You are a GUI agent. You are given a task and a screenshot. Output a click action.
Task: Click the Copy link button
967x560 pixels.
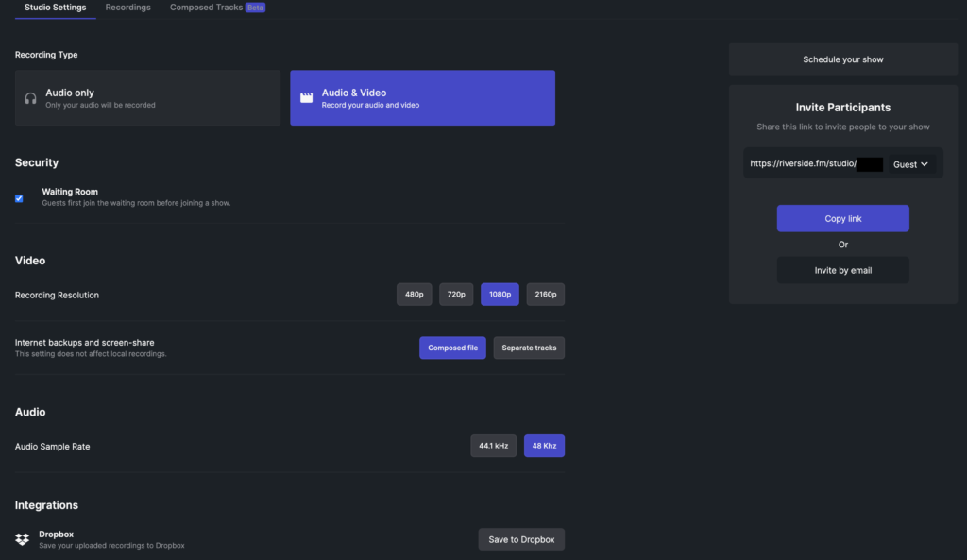coord(842,218)
